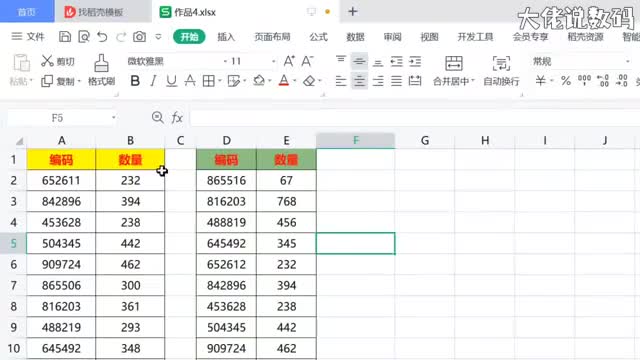Image resolution: width=640 pixels, height=360 pixels.
Task: Align text to bottom
Action: click(378, 62)
